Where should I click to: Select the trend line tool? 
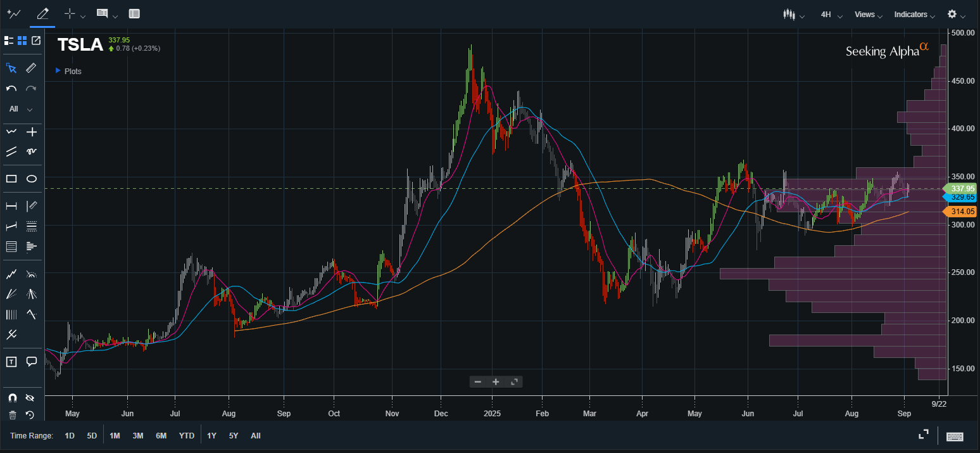pos(11,151)
